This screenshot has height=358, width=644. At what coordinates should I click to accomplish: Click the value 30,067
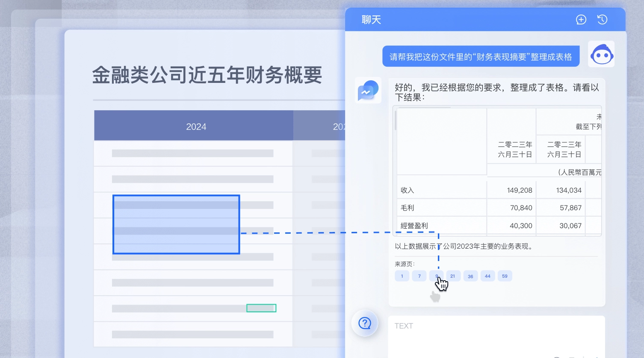click(570, 226)
